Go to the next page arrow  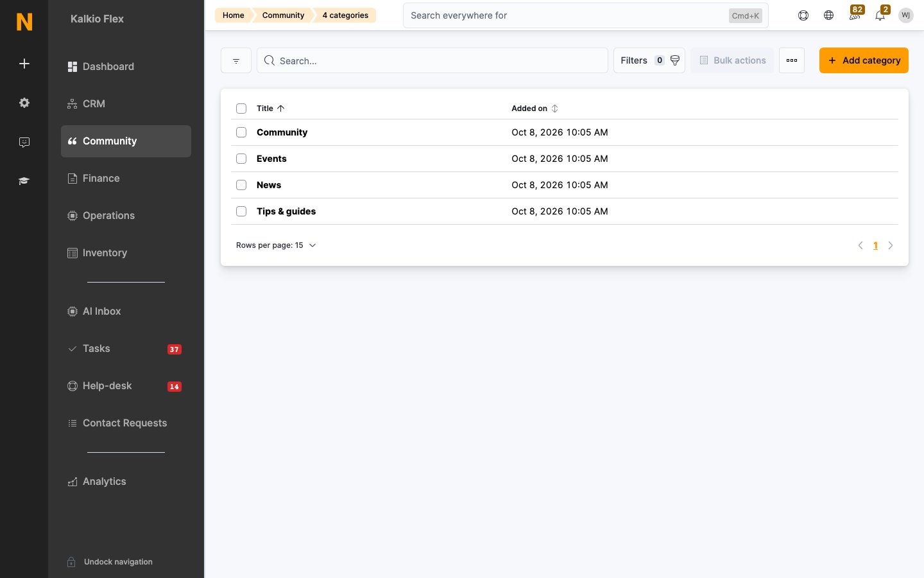891,245
